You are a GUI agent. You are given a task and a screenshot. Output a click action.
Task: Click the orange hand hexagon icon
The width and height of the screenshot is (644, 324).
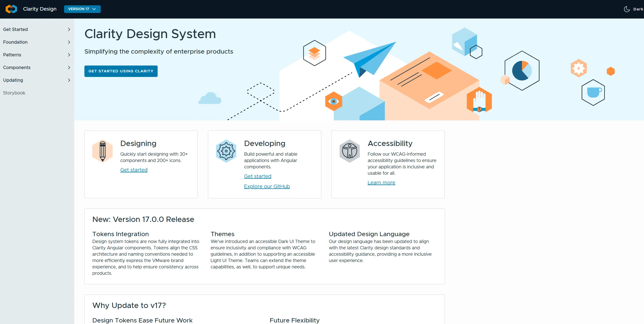pos(479,101)
